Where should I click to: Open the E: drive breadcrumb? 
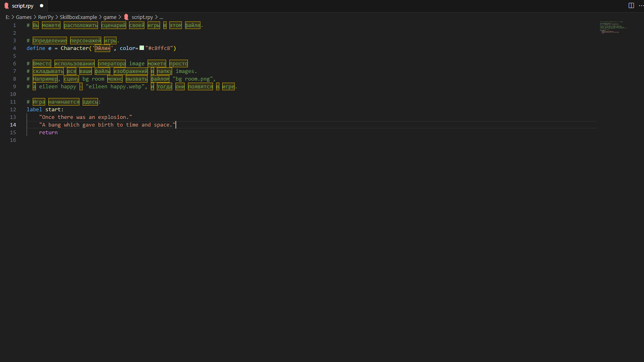point(8,17)
